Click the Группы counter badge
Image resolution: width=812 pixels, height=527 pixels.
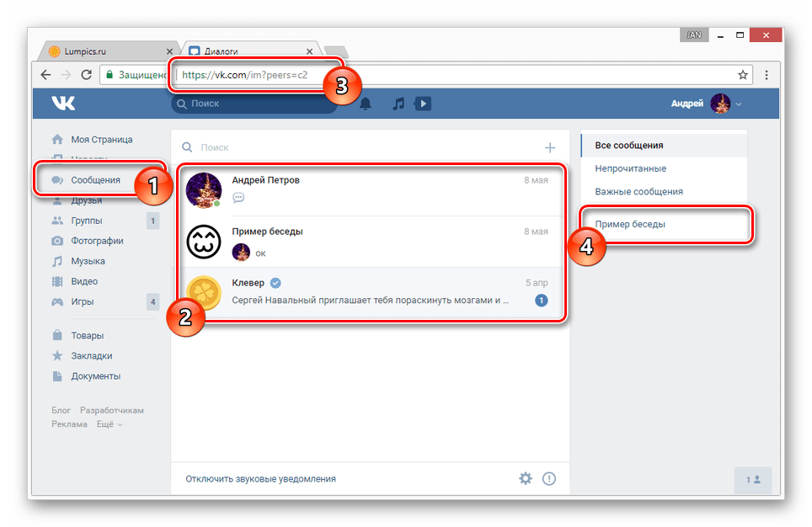(152, 221)
